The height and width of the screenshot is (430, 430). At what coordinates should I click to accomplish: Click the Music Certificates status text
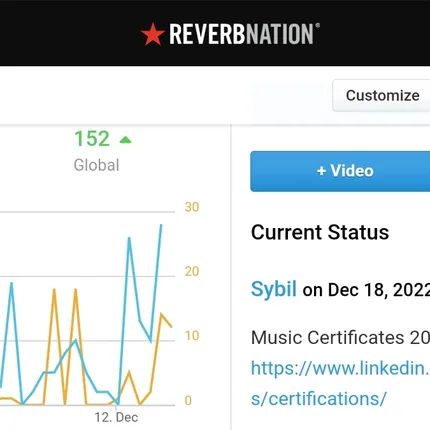[x=340, y=337]
